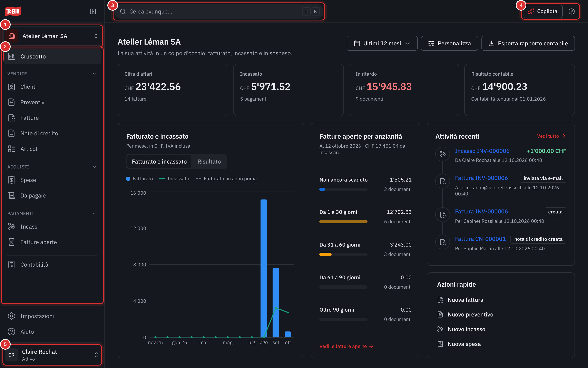588x368 pixels.
Task: Open the Incasso INV-000006 activity link
Action: tap(482, 151)
